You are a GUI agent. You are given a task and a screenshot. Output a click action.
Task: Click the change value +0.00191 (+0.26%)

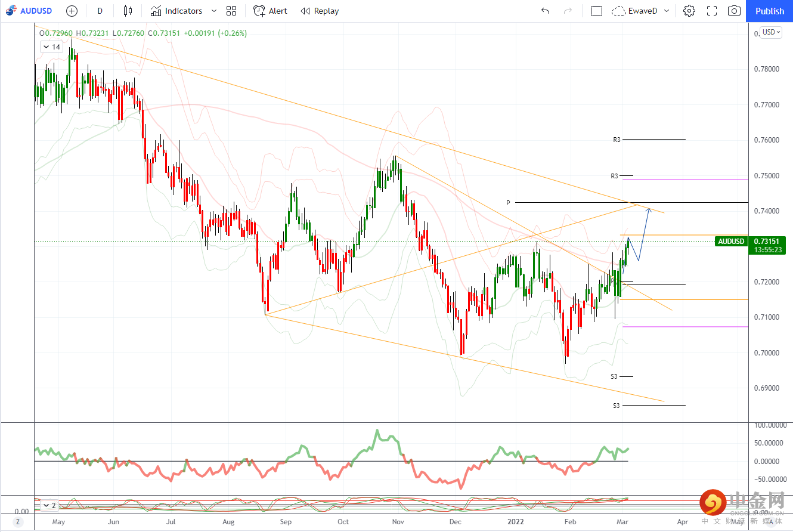215,33
